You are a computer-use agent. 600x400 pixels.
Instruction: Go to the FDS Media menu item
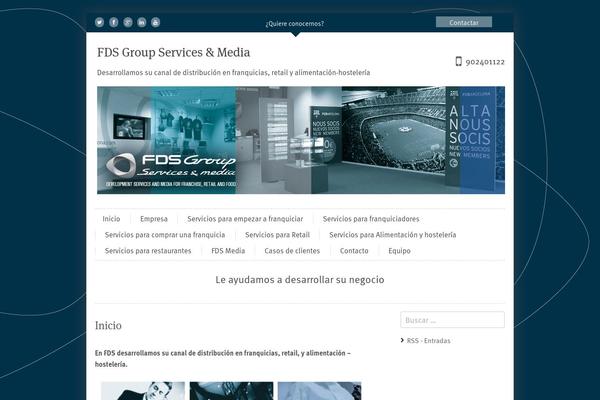[x=228, y=251]
